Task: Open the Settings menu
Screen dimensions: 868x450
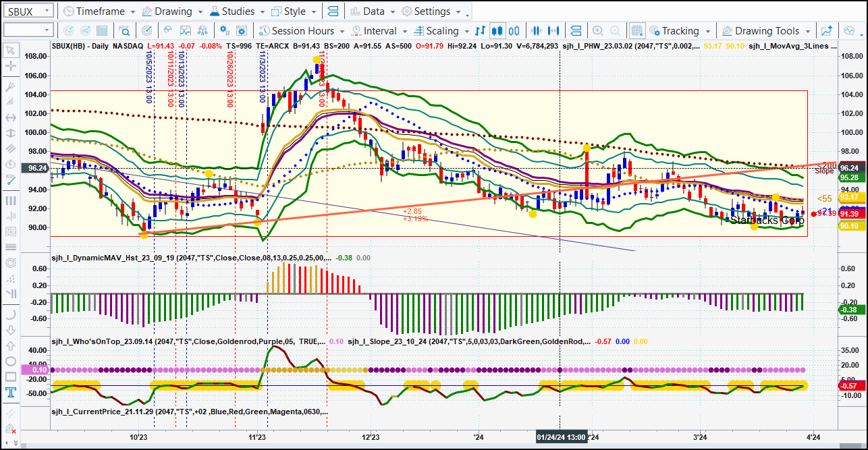Action: click(x=431, y=11)
